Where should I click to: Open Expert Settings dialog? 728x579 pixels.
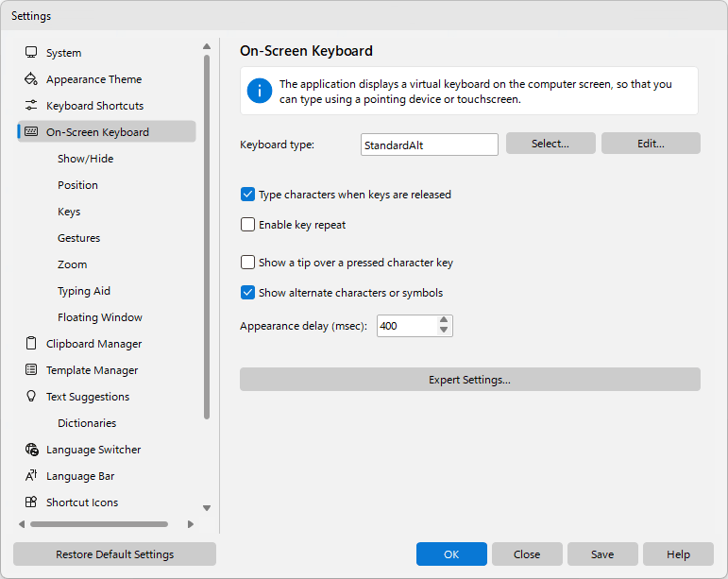coord(470,380)
